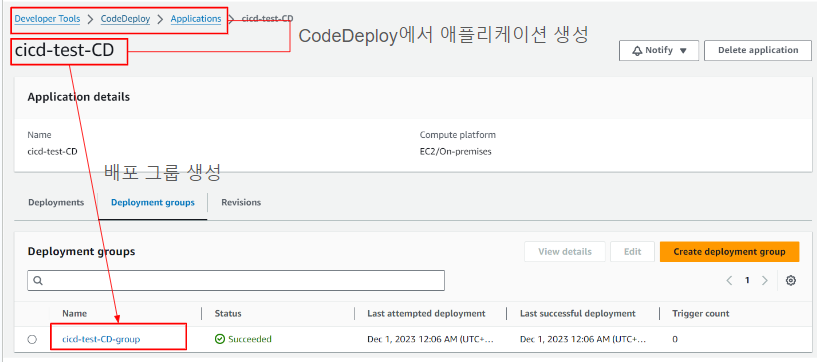
Task: Click Create deployment group button
Action: point(729,252)
